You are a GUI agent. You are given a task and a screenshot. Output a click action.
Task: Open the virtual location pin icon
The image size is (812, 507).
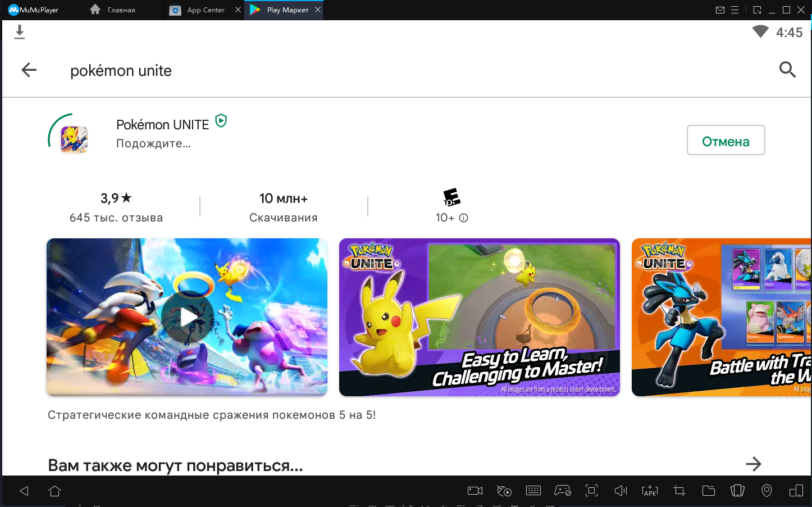click(767, 491)
